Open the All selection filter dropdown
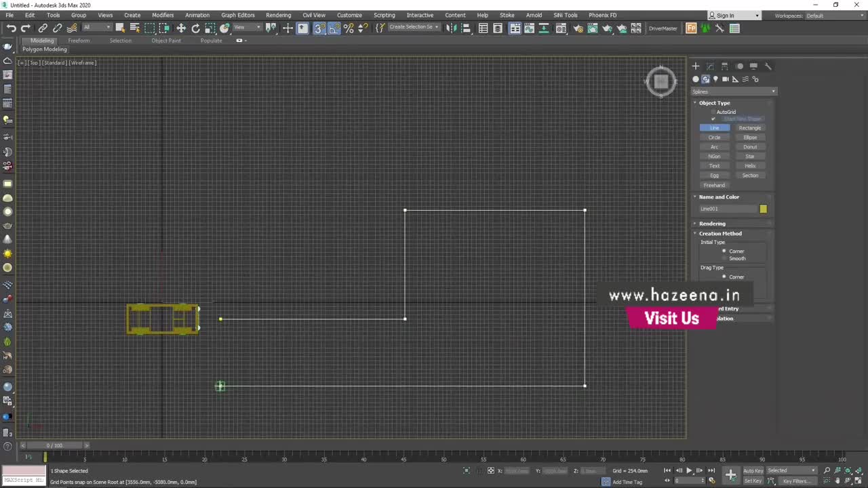Viewport: 868px width, 488px height. point(96,27)
